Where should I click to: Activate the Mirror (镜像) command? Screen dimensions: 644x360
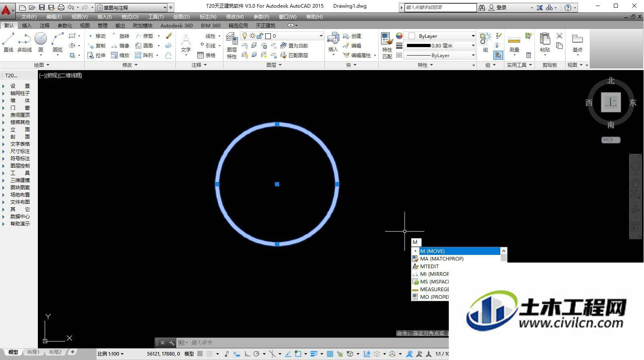[x=120, y=46]
